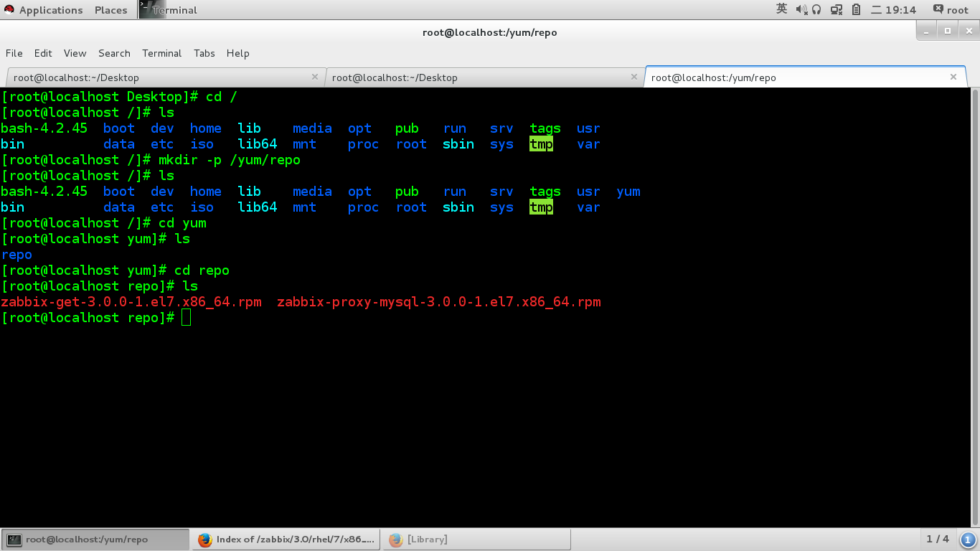Open the View menu
Viewport: 980px width, 551px height.
75,53
